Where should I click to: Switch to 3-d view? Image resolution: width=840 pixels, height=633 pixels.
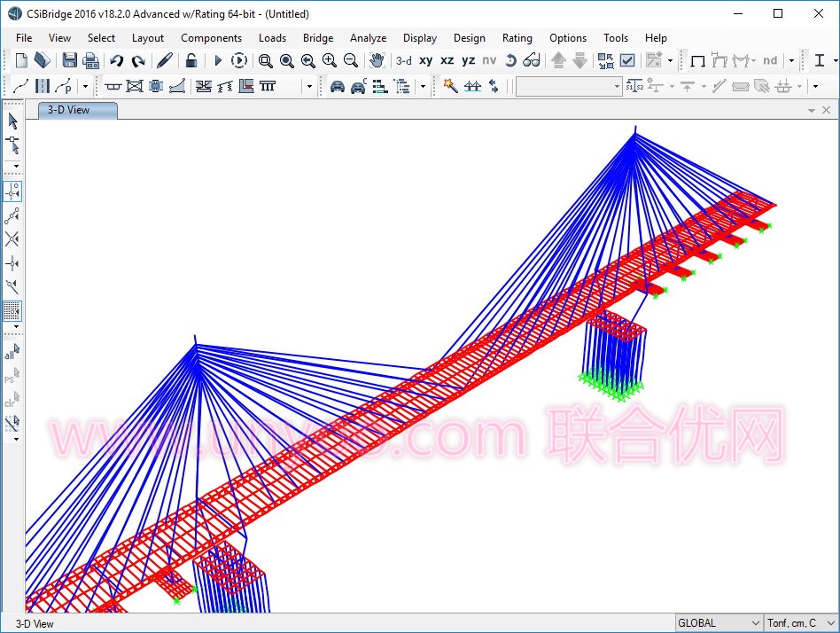coord(404,60)
